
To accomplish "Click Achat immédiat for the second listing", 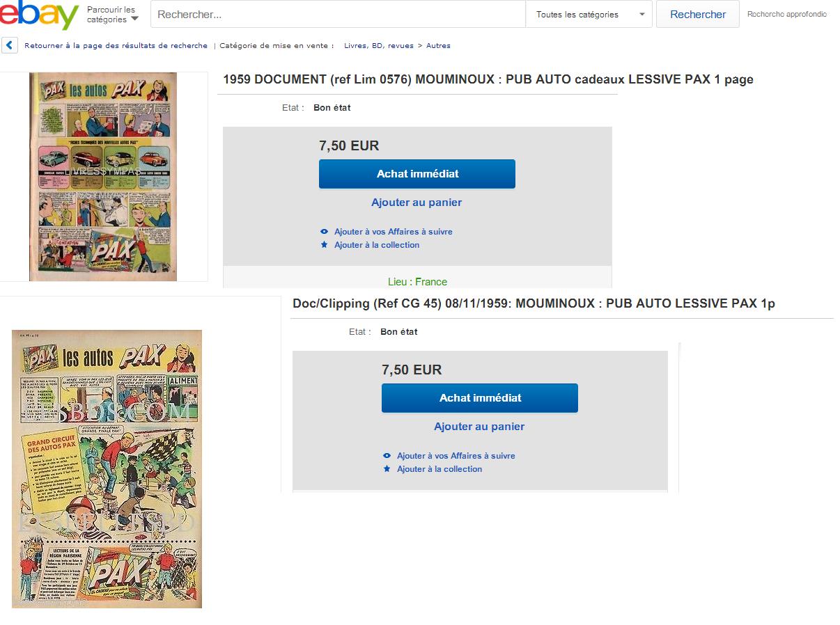I will pos(479,398).
